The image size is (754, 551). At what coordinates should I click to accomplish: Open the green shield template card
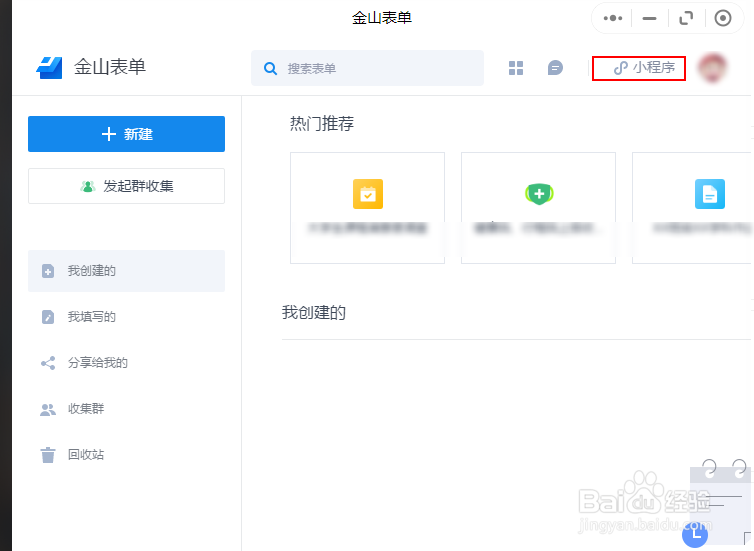click(x=539, y=208)
